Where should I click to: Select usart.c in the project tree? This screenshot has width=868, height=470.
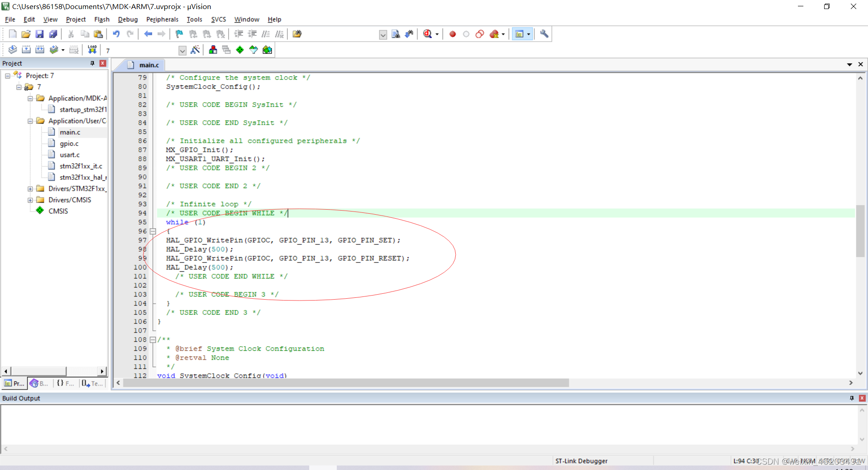point(70,155)
